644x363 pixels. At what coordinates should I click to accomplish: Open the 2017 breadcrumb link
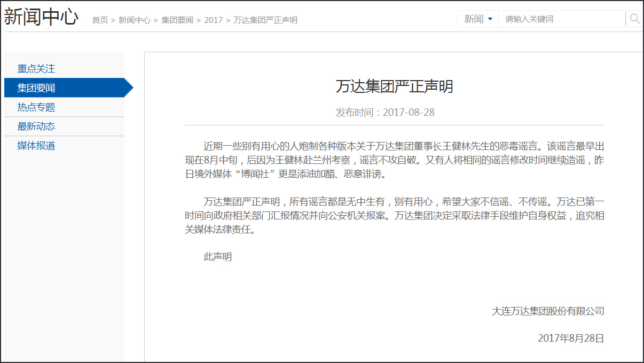(213, 20)
